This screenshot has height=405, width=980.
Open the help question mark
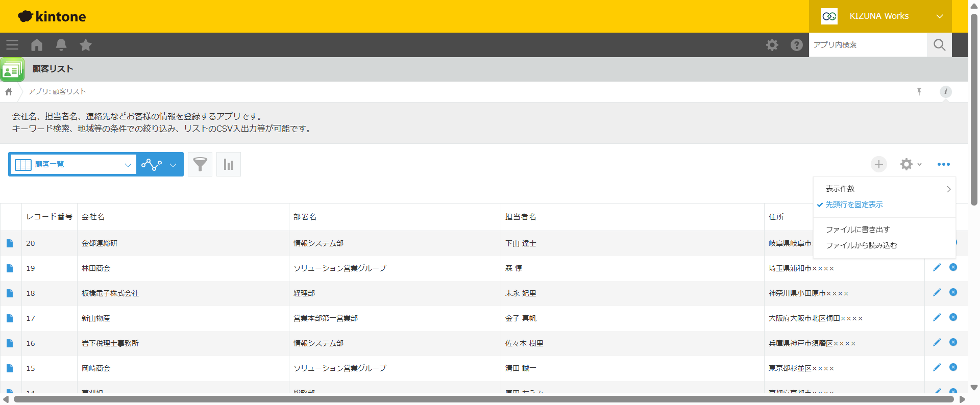pos(797,45)
